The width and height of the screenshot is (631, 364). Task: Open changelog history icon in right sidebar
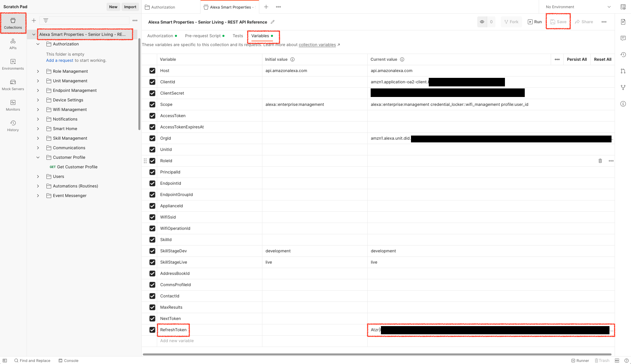coord(623,55)
